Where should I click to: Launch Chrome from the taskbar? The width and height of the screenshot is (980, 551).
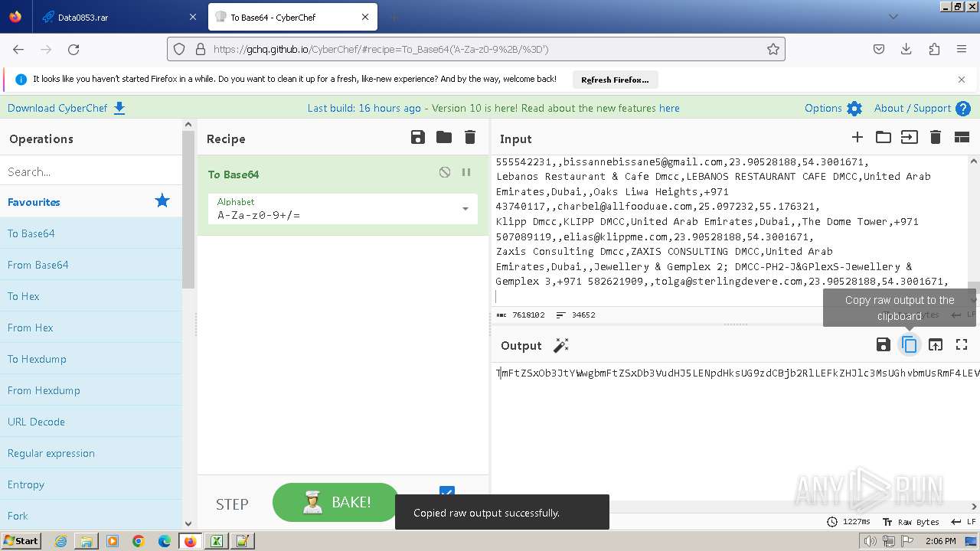pos(139,541)
